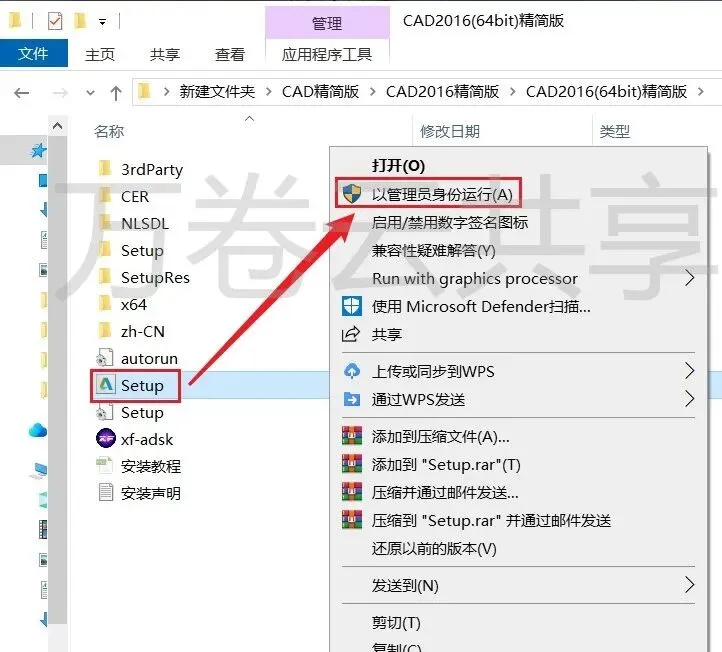The width and height of the screenshot is (722, 652).
Task: Click the Up one level arrow
Action: click(116, 93)
